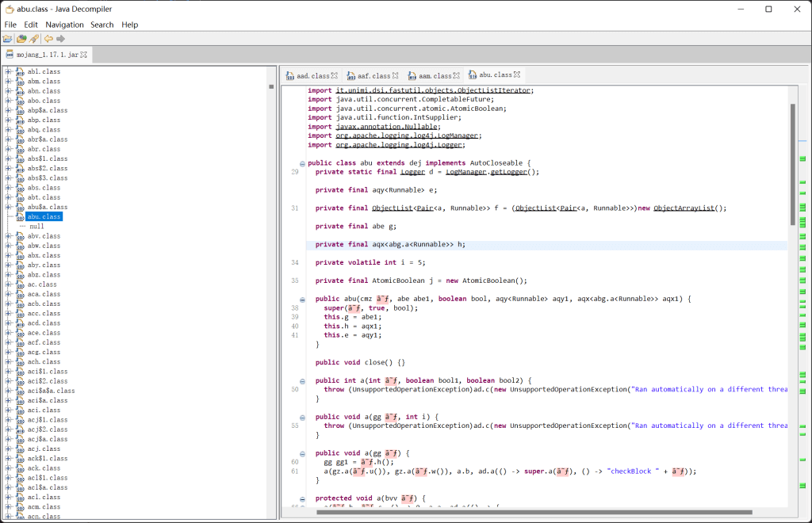Click the class file icon beside abu.class tab
This screenshot has height=523, width=812.
(472, 74)
